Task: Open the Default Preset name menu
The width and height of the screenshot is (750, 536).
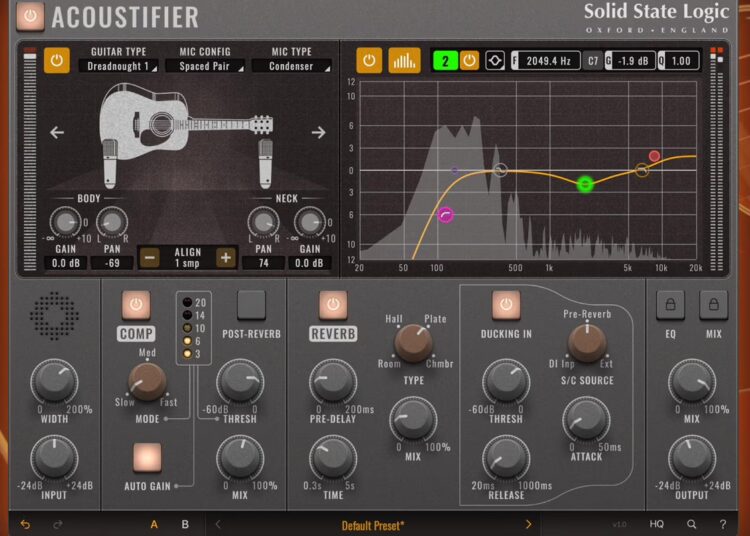Action: 373,525
